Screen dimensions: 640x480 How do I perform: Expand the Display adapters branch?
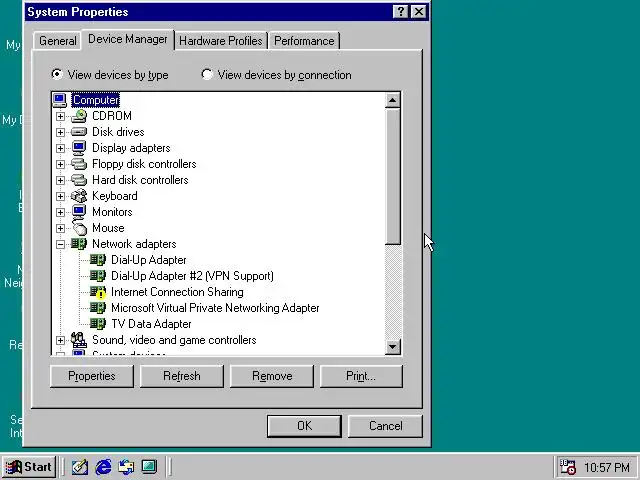click(60, 148)
